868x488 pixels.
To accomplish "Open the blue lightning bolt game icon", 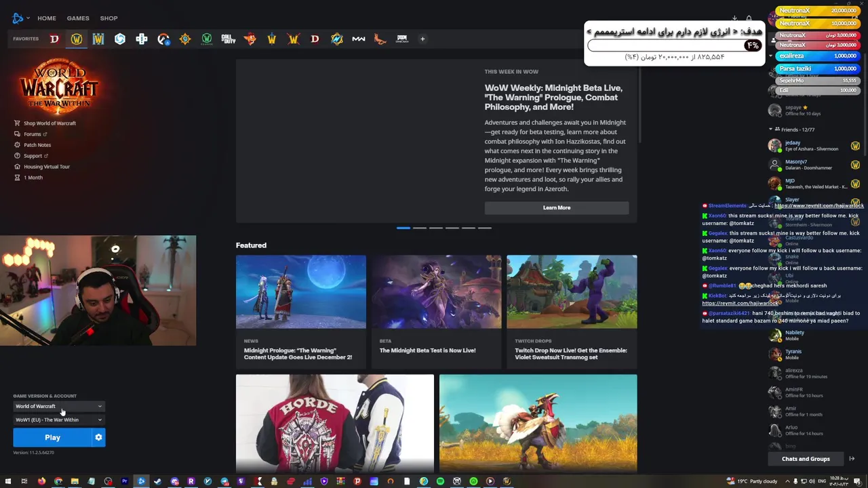I will tap(337, 39).
